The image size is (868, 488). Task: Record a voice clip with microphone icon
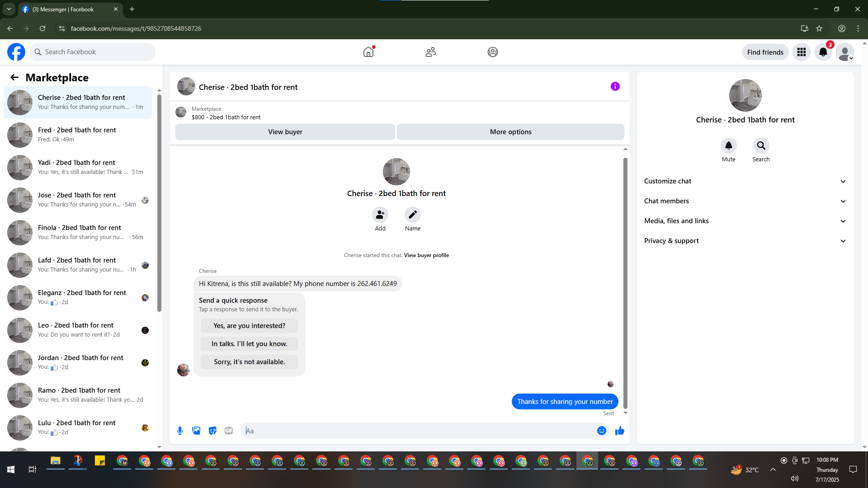point(180,431)
